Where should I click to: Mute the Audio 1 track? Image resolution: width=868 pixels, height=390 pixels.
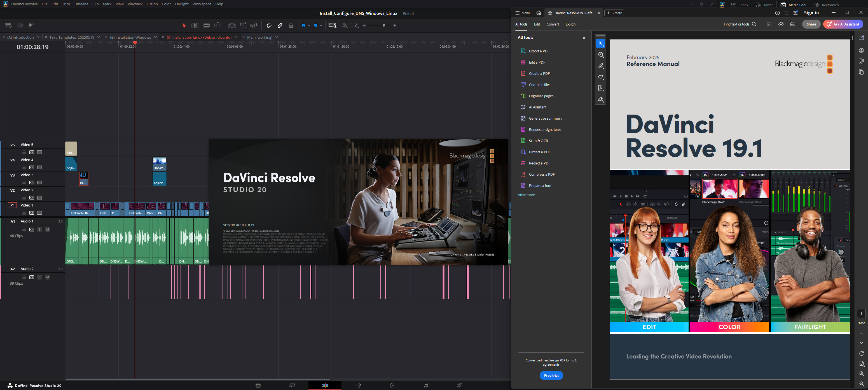(48, 229)
